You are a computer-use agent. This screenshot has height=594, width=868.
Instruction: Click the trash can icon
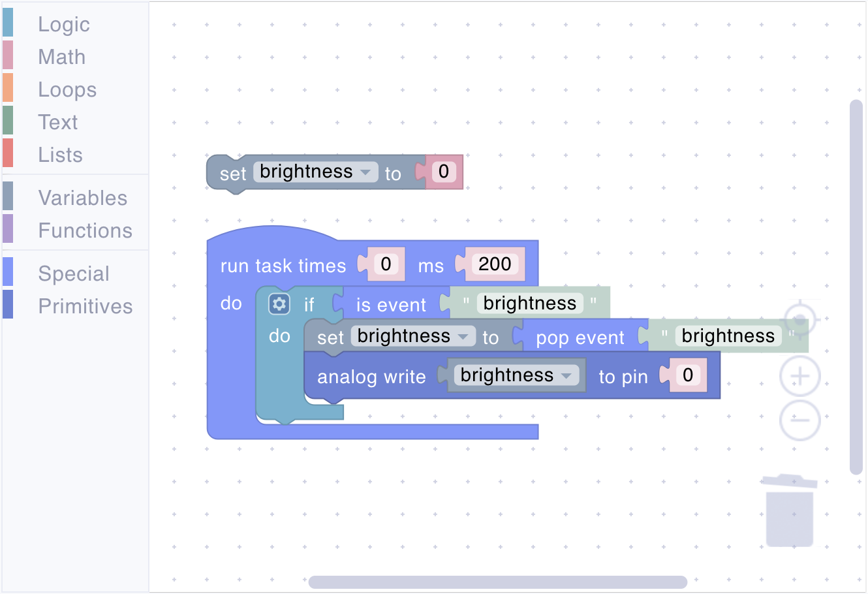click(x=790, y=510)
